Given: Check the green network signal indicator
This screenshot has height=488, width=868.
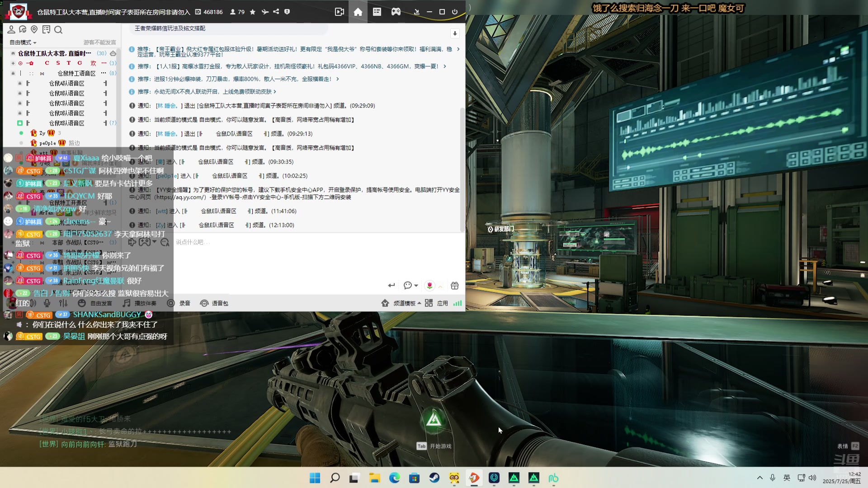Looking at the screenshot, I should [x=458, y=303].
